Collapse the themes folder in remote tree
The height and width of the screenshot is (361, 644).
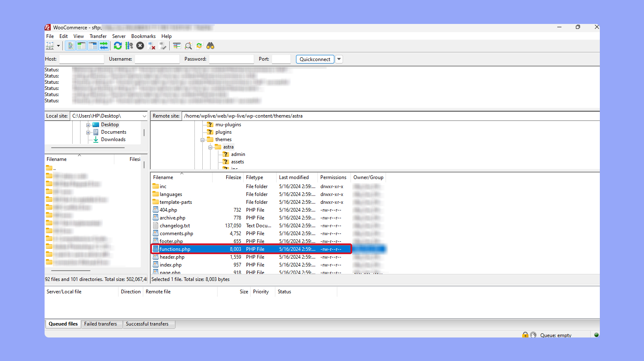(x=203, y=140)
